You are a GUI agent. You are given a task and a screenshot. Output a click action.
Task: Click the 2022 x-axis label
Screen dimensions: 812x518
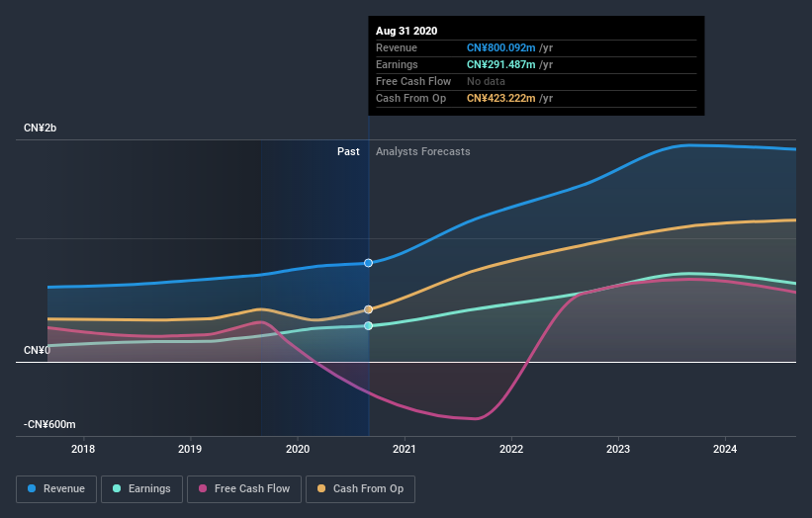point(511,449)
